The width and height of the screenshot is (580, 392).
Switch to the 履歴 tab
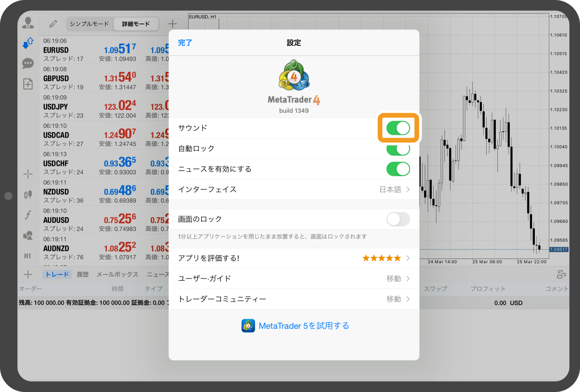pyautogui.click(x=82, y=274)
